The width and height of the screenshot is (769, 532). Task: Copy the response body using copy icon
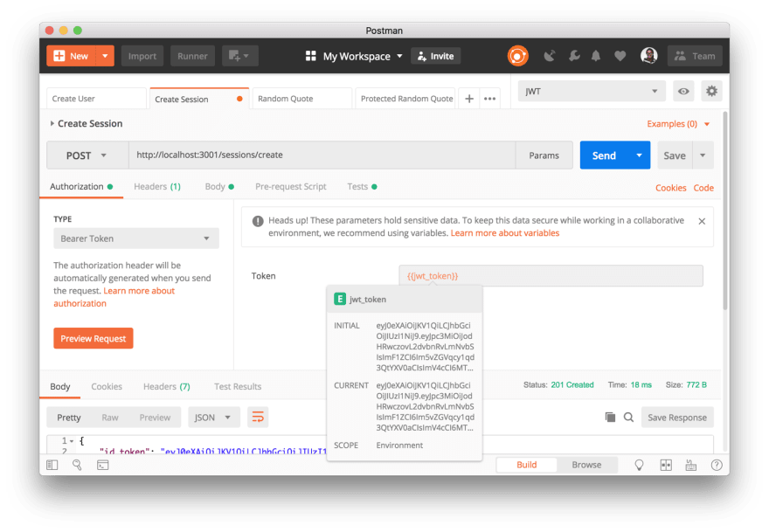coord(611,418)
